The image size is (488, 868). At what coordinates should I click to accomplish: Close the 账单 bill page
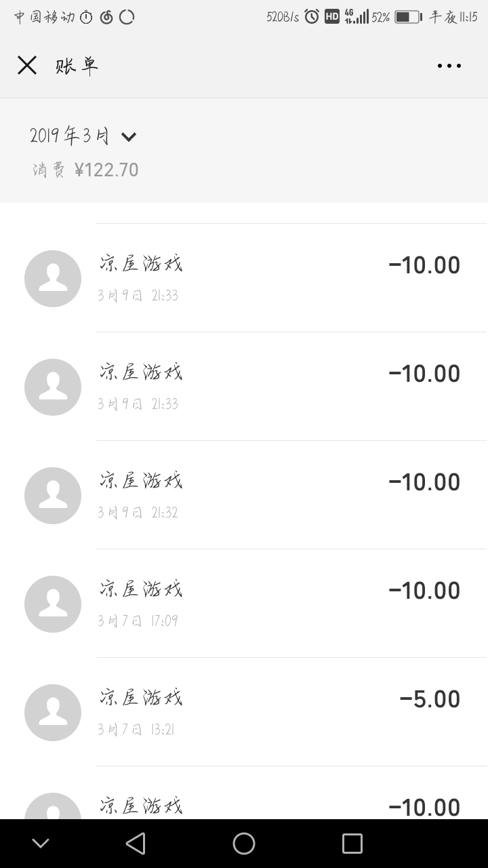[x=27, y=66]
